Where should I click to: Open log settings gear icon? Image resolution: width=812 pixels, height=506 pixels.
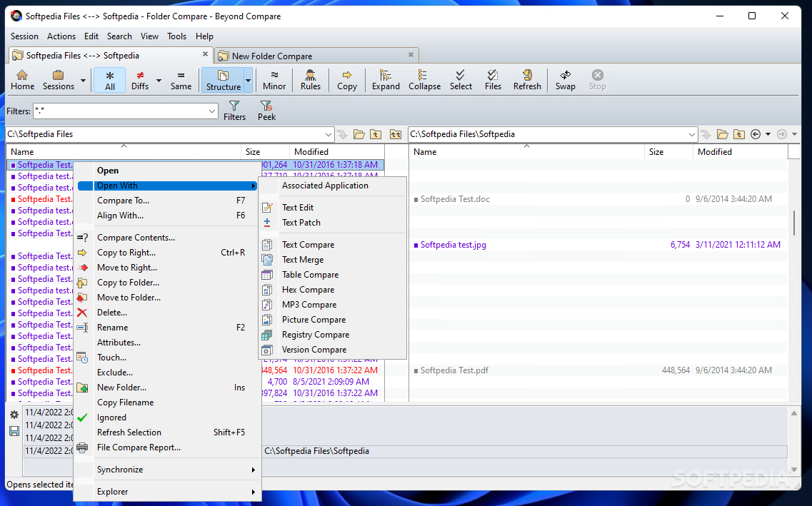point(14,415)
